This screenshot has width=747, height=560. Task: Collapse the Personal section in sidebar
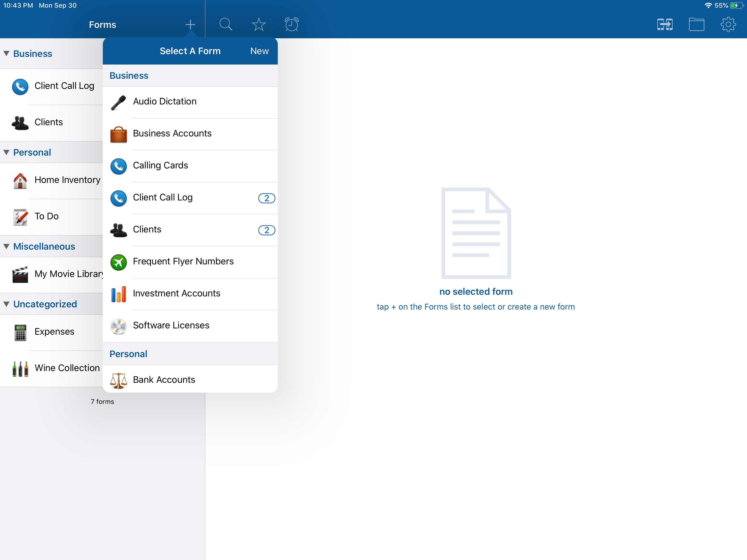tap(6, 152)
